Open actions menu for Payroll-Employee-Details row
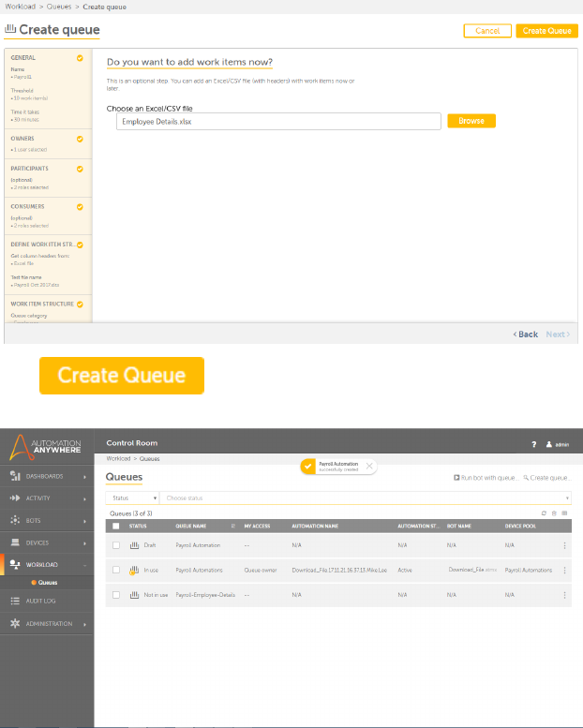The height and width of the screenshot is (728, 583). [564, 595]
